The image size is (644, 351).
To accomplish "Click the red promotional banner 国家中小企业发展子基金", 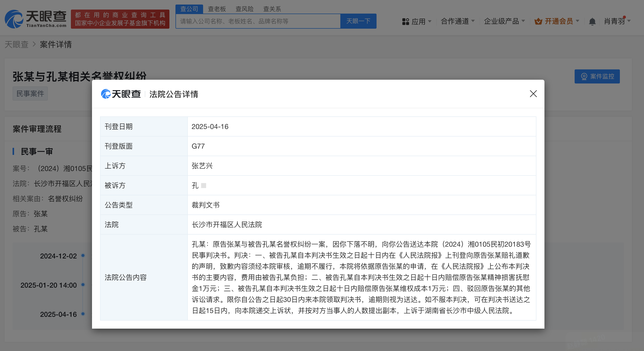I will click(x=120, y=19).
